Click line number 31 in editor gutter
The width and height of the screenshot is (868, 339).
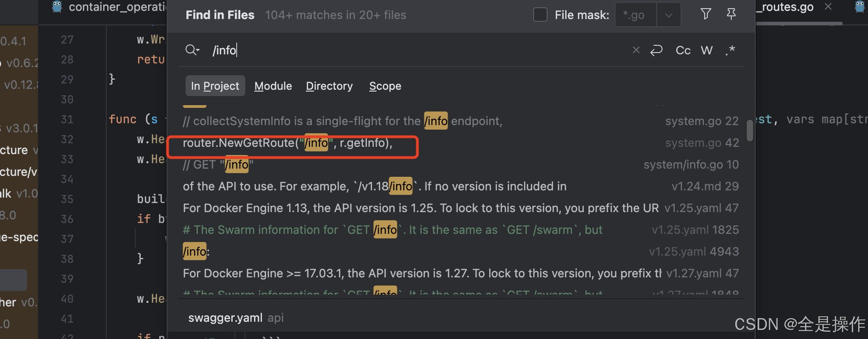67,119
